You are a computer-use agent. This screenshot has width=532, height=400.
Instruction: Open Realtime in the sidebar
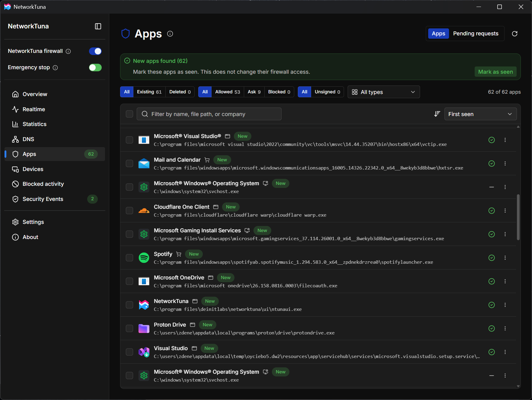pyautogui.click(x=55, y=109)
